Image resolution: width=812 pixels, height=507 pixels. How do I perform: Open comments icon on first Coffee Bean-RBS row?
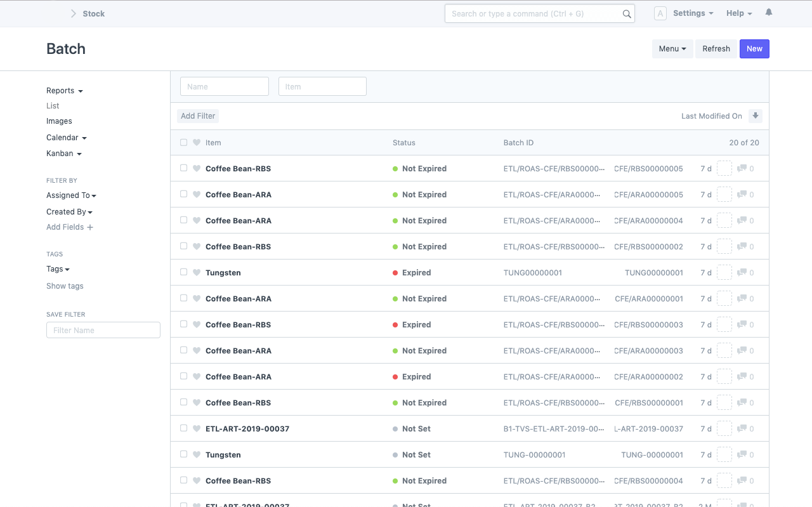point(742,169)
